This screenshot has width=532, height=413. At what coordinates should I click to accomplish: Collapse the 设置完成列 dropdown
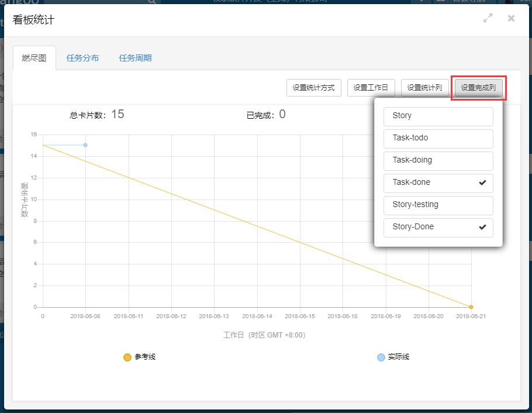[x=478, y=88]
